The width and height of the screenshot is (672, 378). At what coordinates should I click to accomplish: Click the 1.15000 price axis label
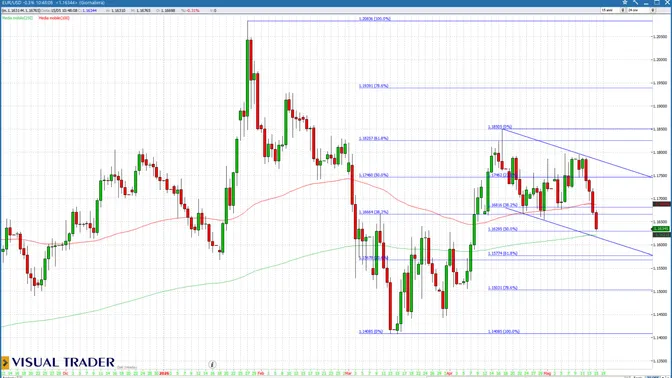(x=660, y=291)
